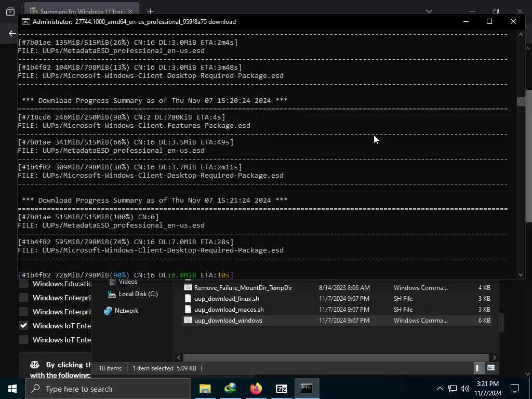Click console scrollbar down arrow
This screenshot has width=532, height=399.
coord(521,274)
